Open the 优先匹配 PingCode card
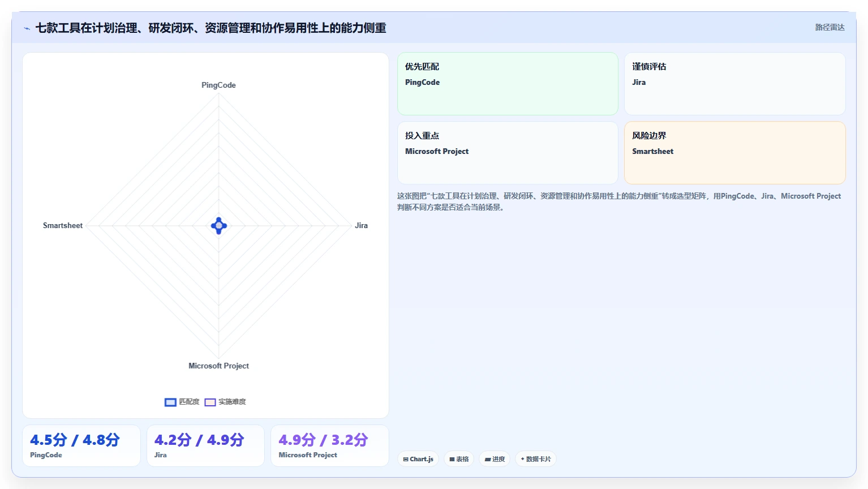The height and width of the screenshot is (489, 868). pyautogui.click(x=508, y=84)
